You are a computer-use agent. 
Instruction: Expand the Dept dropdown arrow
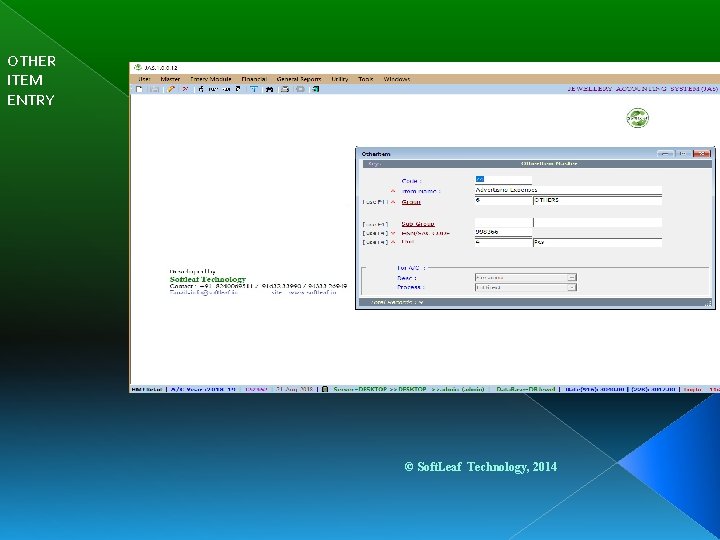[x=572, y=277]
